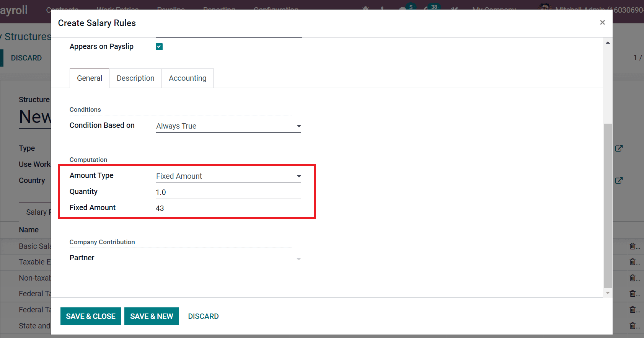Open the Condition Based on dropdown
This screenshot has width=644, height=338.
(228, 126)
